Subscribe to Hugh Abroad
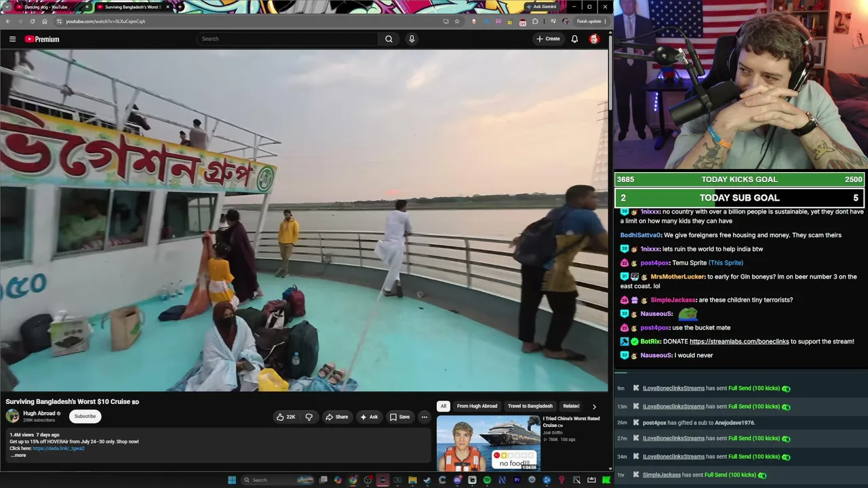Screen dimensions: 868x488 85,416
